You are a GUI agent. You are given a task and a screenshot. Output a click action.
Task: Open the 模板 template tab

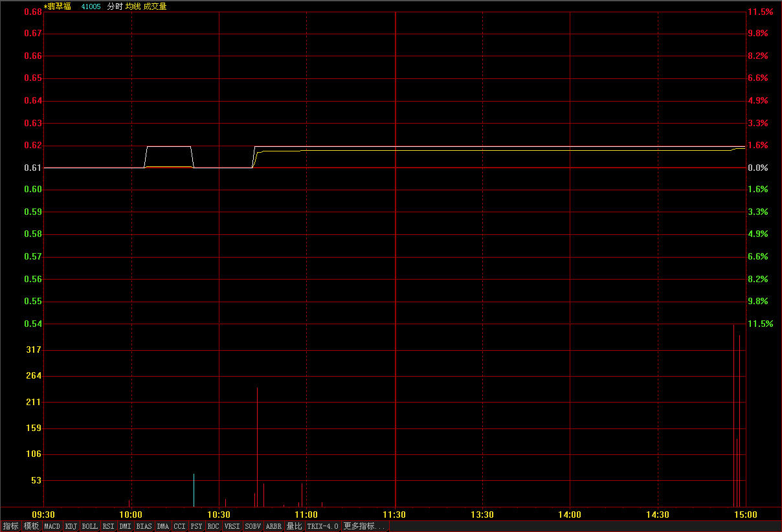32,526
